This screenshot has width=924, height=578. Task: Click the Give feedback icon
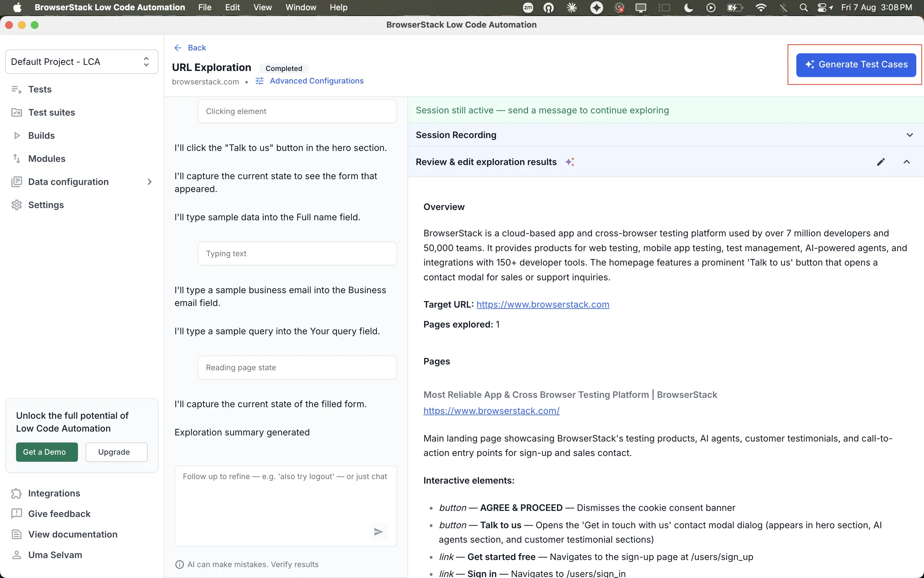tap(16, 514)
